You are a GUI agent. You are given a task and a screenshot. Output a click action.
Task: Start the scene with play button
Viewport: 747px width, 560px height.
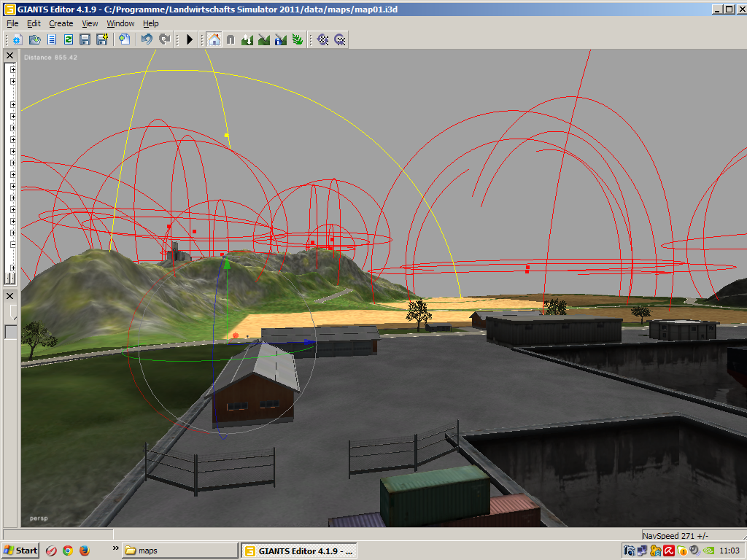pos(190,39)
